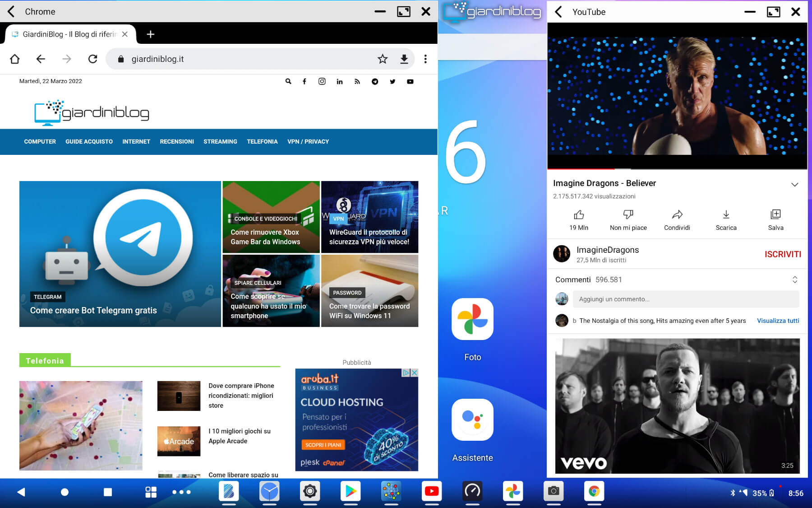The image size is (812, 508).
Task: Open GiardiniBlog YouTube icon in header
Action: [410, 82]
